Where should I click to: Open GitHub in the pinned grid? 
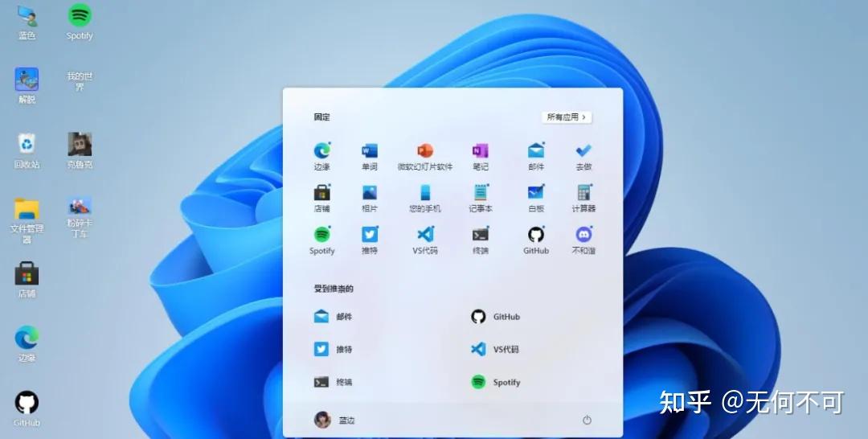click(x=535, y=240)
